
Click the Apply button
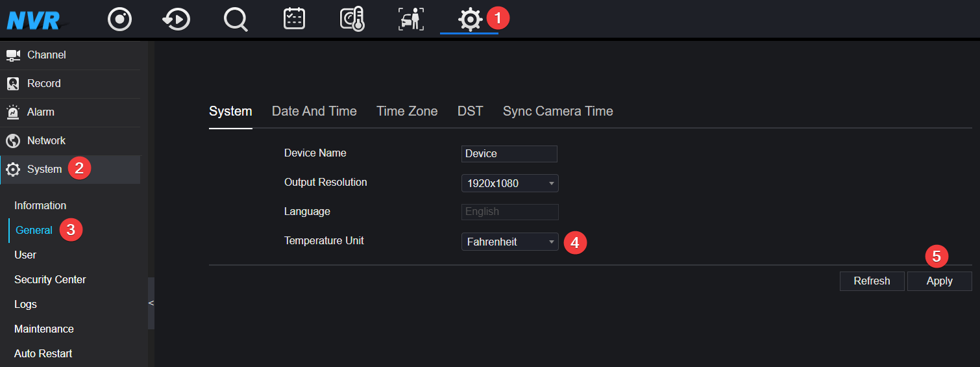tap(939, 281)
